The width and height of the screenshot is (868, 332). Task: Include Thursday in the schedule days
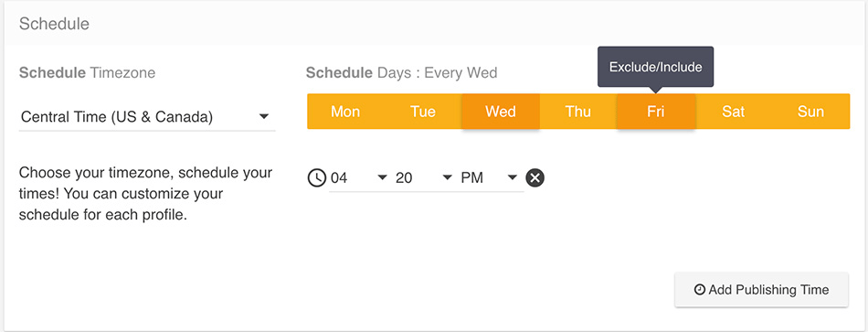(578, 112)
